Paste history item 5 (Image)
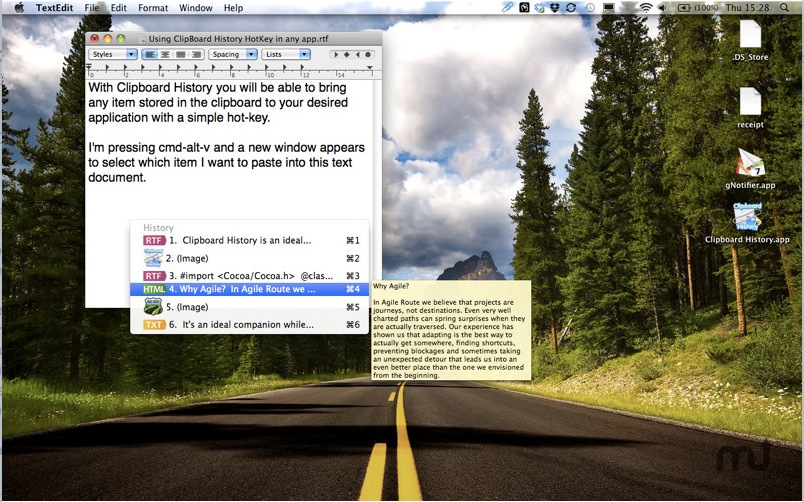 (249, 307)
